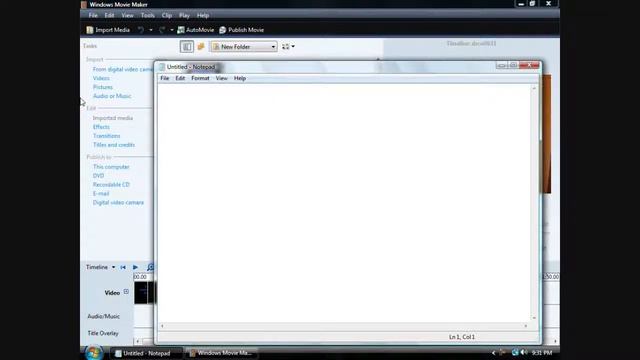Open the Effects task link
Screen dimensions: 640x360
tap(101, 127)
